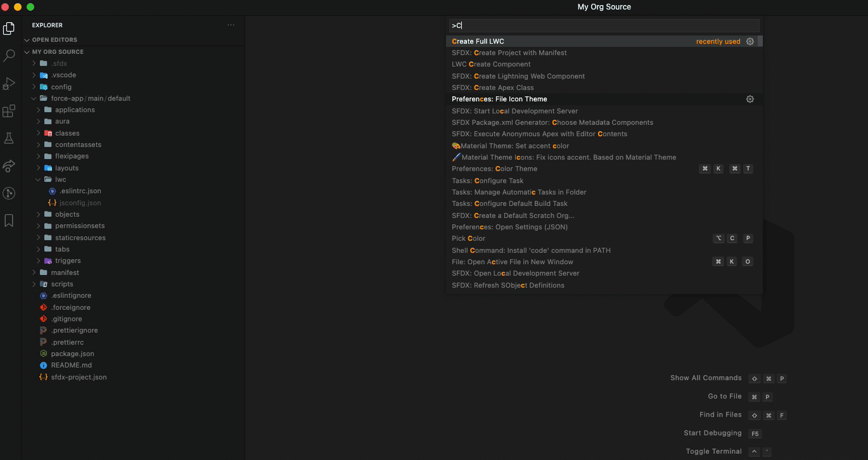The width and height of the screenshot is (868, 460).
Task: Expand the scripts folder
Action: [34, 284]
